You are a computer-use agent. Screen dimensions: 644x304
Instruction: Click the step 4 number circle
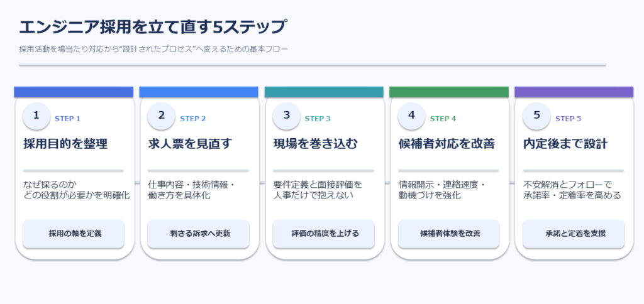[412, 116]
